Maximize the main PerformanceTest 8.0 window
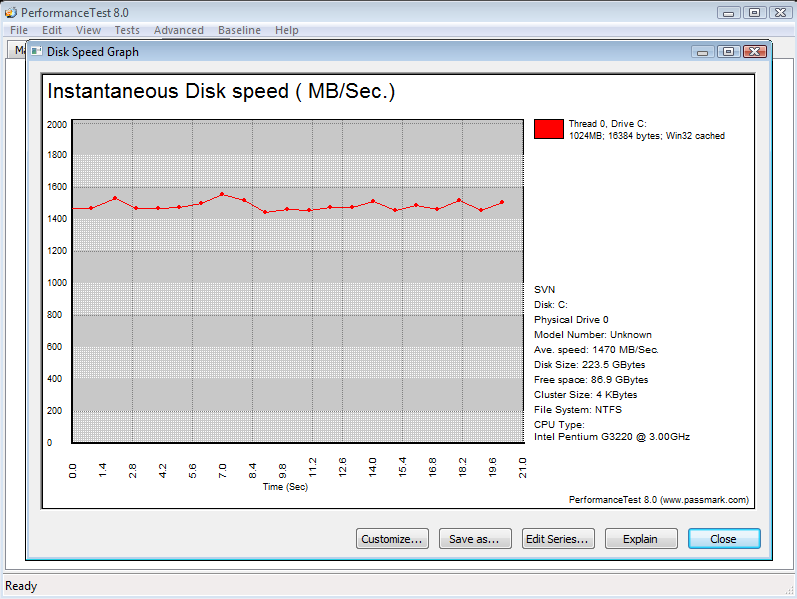 pos(754,12)
